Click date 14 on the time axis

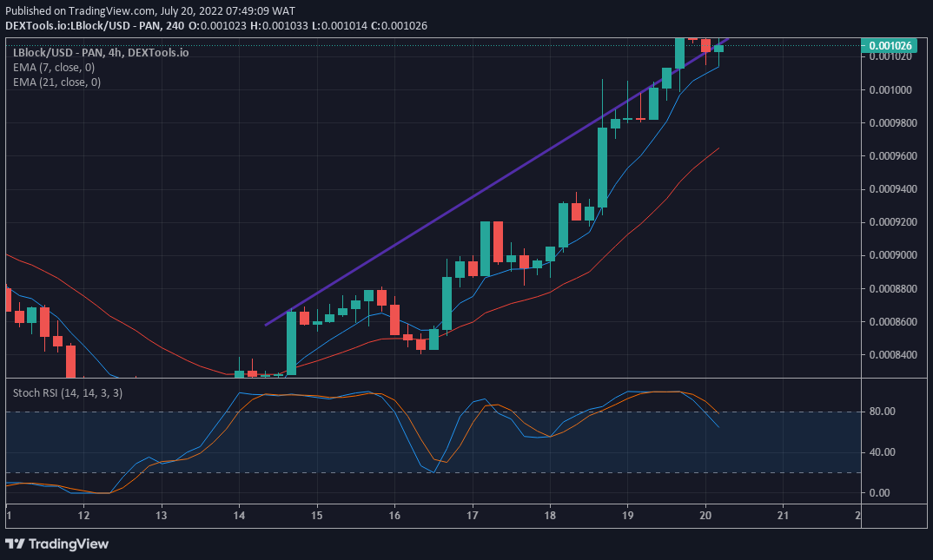click(x=239, y=516)
